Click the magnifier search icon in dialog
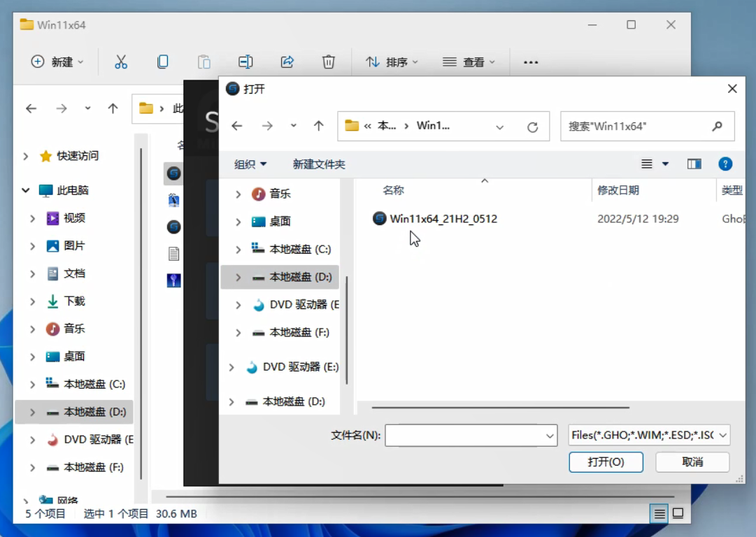The width and height of the screenshot is (756, 537). pyautogui.click(x=717, y=127)
